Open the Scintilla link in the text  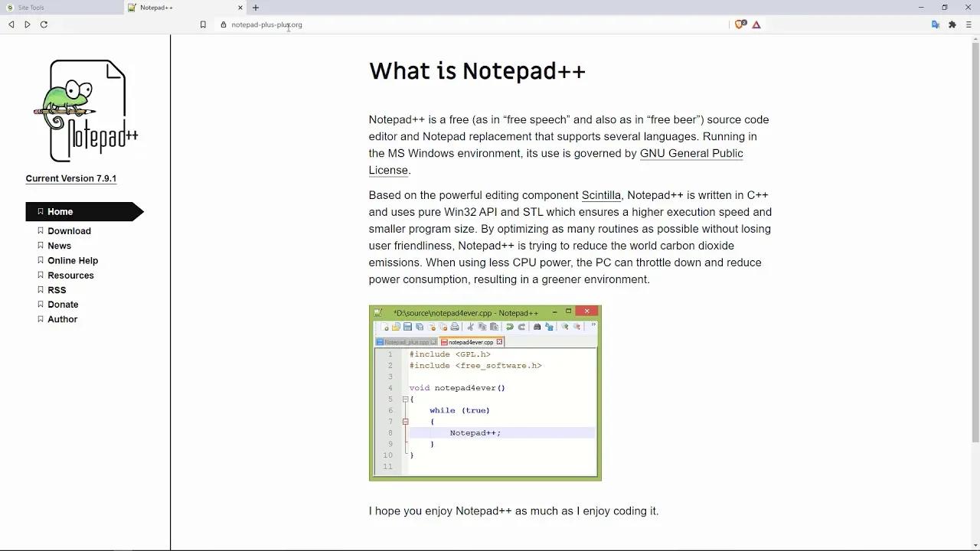coord(601,195)
